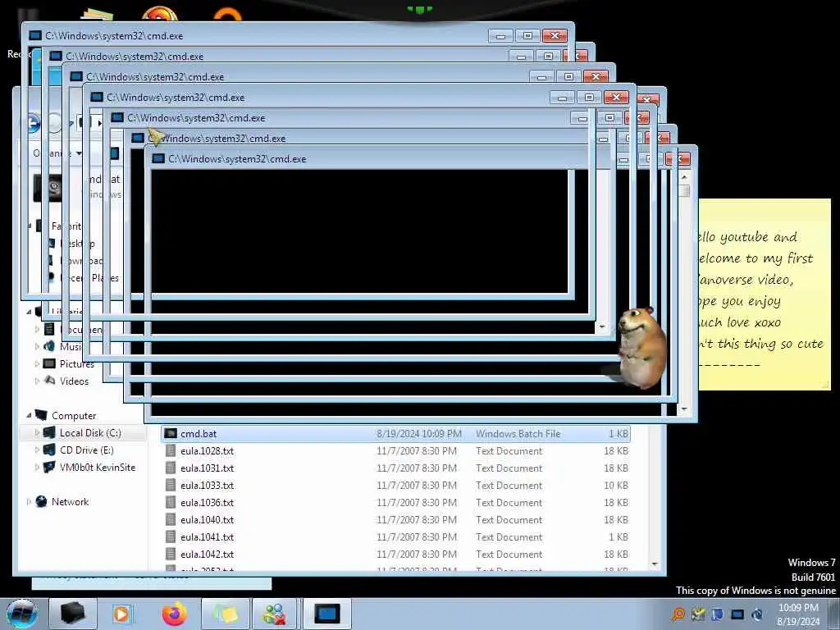This screenshot has height=630, width=840.
Task: Click the hamster desktop pet
Action: [641, 347]
